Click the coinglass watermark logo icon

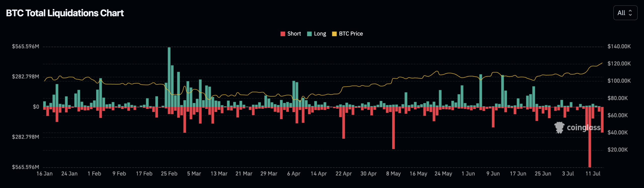tap(559, 127)
